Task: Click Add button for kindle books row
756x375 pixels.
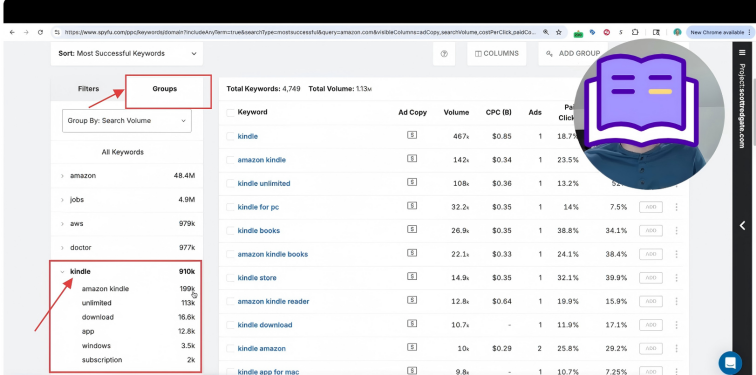Action: tap(650, 230)
